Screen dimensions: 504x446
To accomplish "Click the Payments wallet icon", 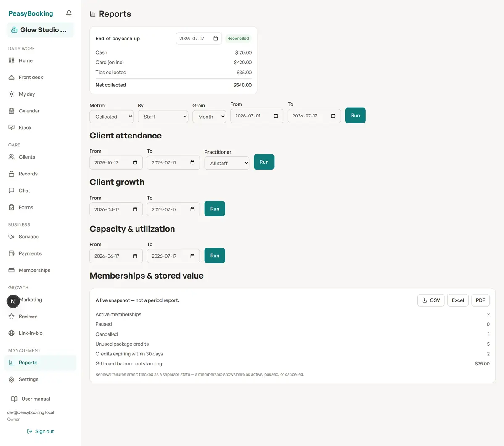I will tap(11, 253).
